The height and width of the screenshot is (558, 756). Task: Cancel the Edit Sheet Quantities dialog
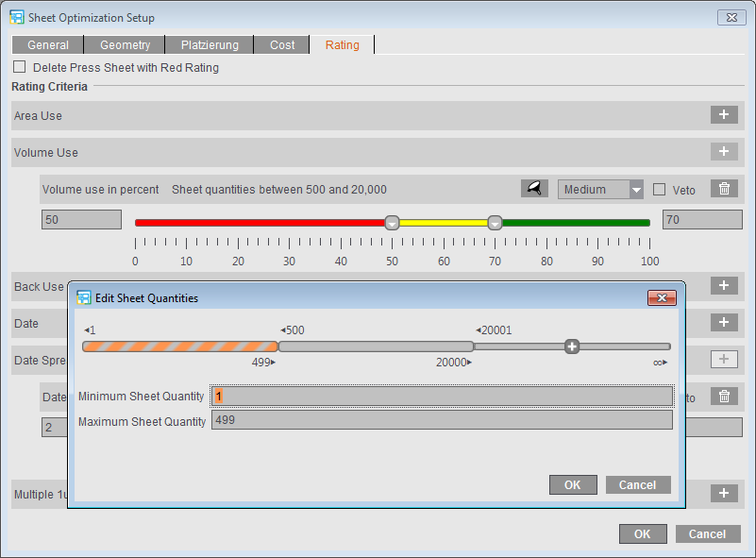(x=638, y=484)
